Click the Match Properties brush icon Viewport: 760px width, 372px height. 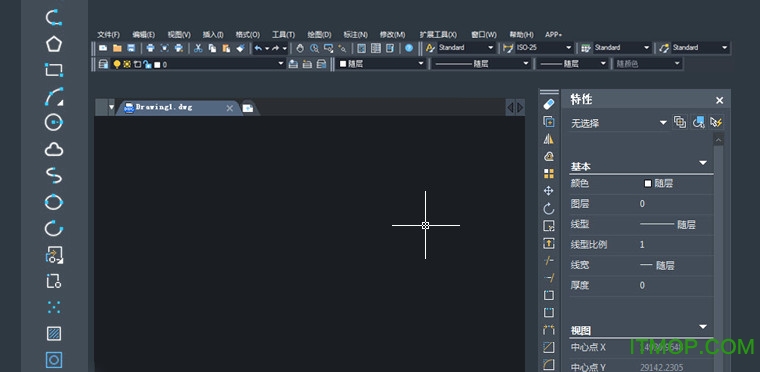240,48
